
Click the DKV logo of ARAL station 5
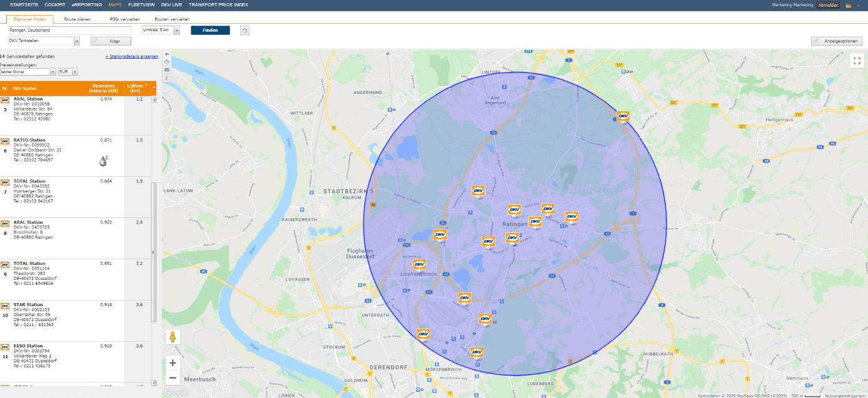[x=4, y=100]
